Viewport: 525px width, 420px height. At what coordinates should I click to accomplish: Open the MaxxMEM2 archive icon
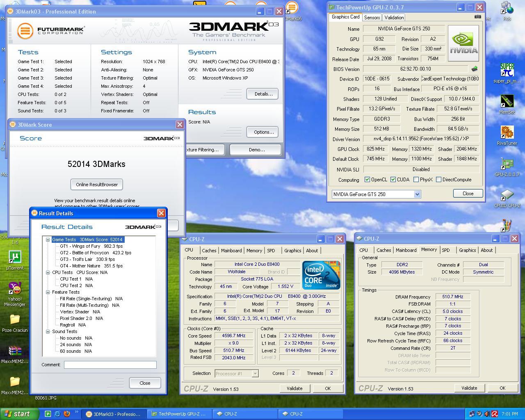click(x=15, y=354)
